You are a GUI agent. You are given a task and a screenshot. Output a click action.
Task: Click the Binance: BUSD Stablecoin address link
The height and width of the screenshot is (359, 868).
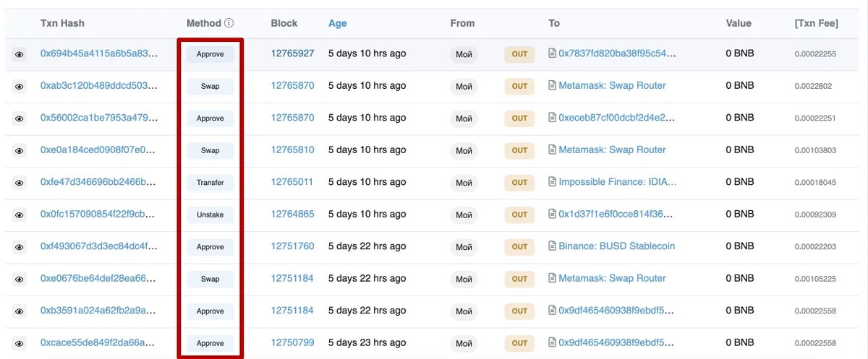pyautogui.click(x=616, y=246)
